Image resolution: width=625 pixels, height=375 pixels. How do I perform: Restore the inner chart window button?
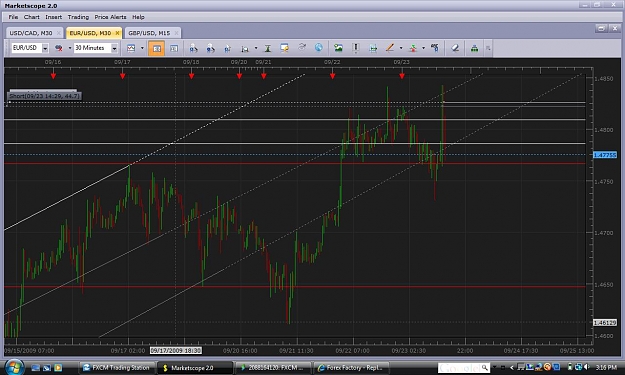pyautogui.click(x=601, y=28)
